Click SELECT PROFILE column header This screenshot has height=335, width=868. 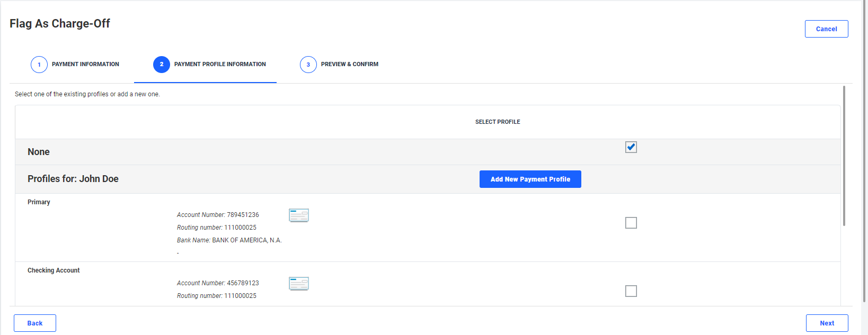[x=498, y=122]
